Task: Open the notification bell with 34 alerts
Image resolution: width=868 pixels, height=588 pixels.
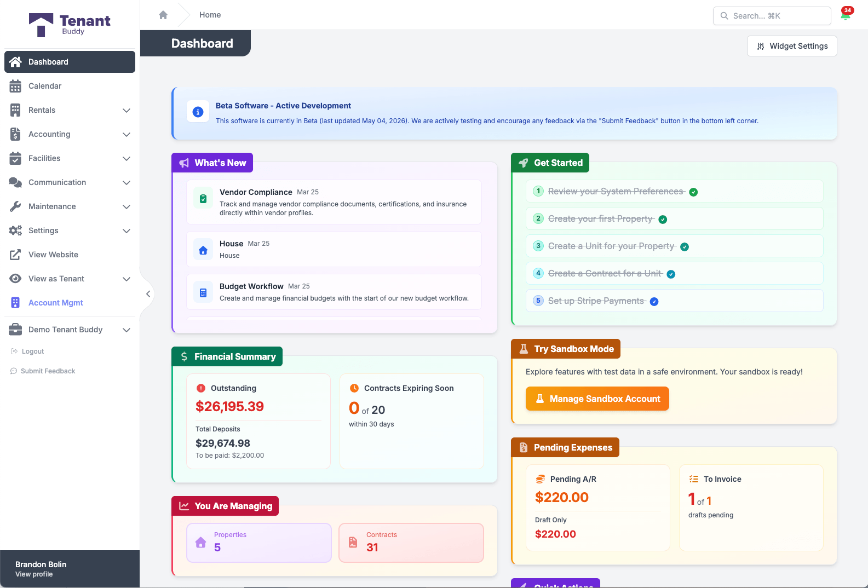Action: [x=846, y=15]
